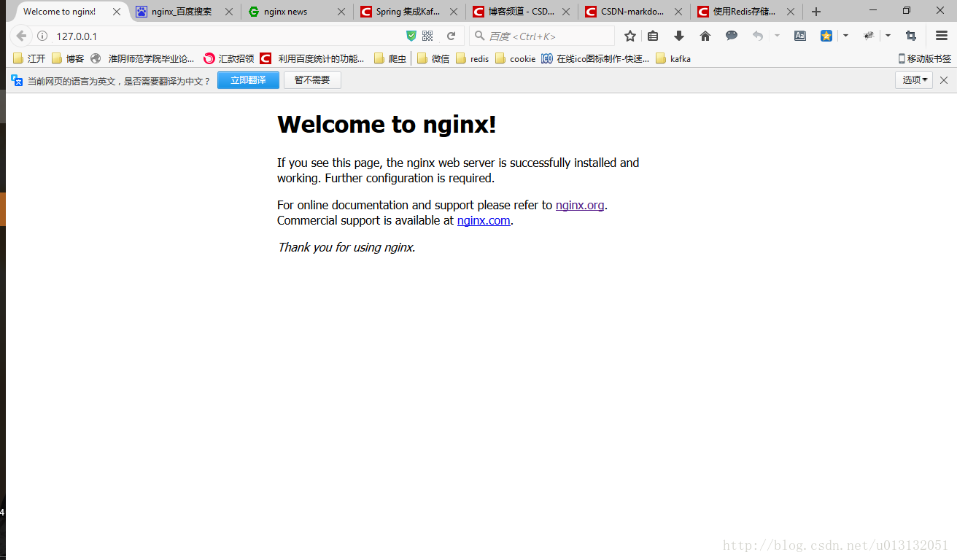
Task: Expand dropdown arrow beside the insect-shaped extension icon
Action: [888, 36]
